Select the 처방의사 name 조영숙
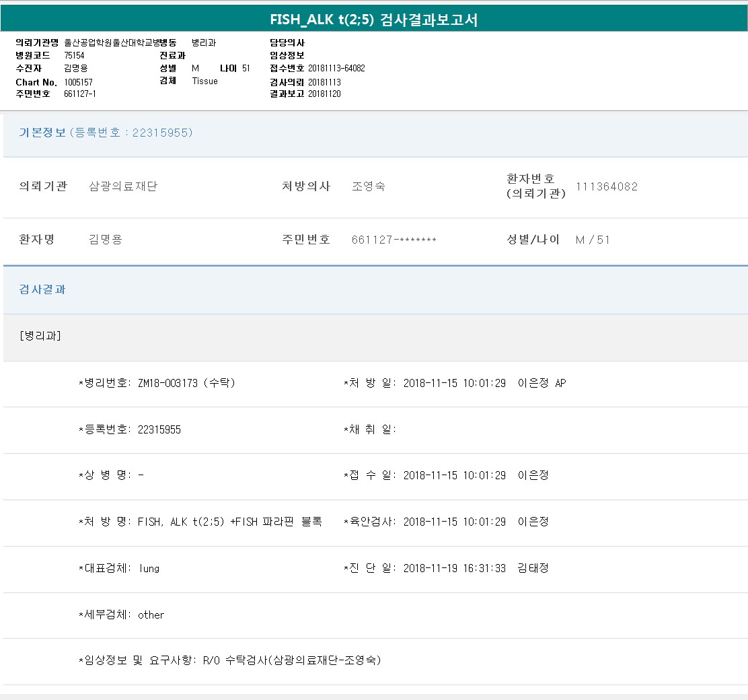The width and height of the screenshot is (748, 700). tap(369, 186)
